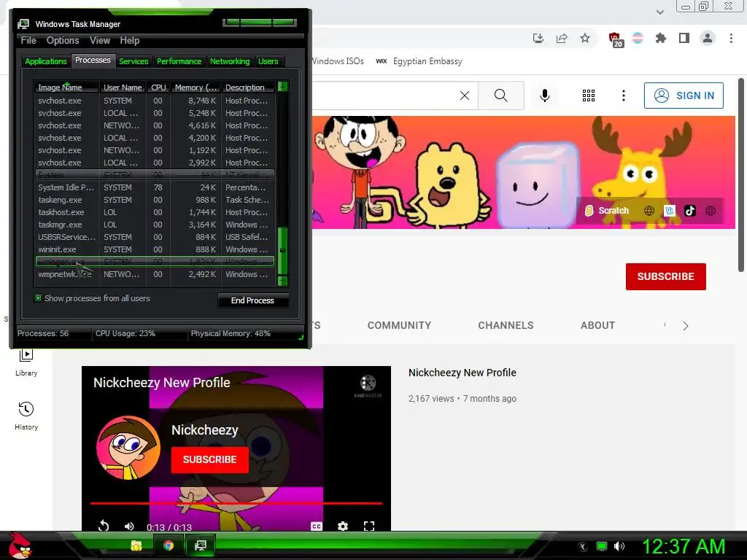Click the SIGN IN button

point(684,96)
